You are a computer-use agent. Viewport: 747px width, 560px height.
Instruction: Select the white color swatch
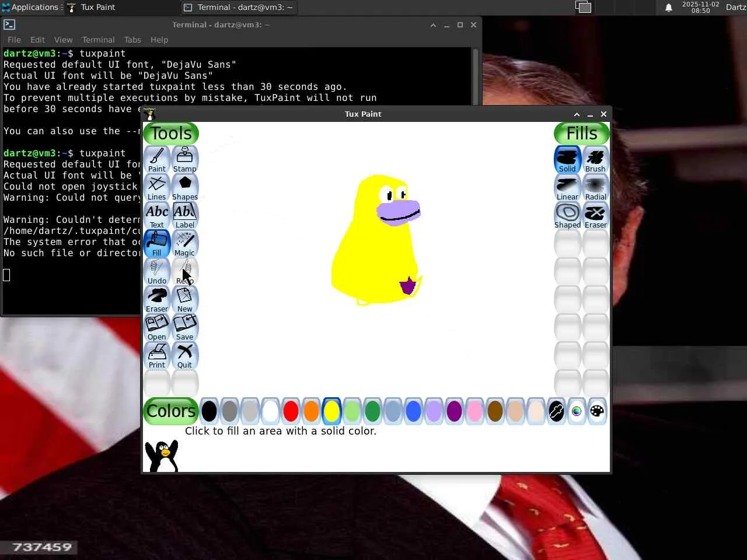270,411
